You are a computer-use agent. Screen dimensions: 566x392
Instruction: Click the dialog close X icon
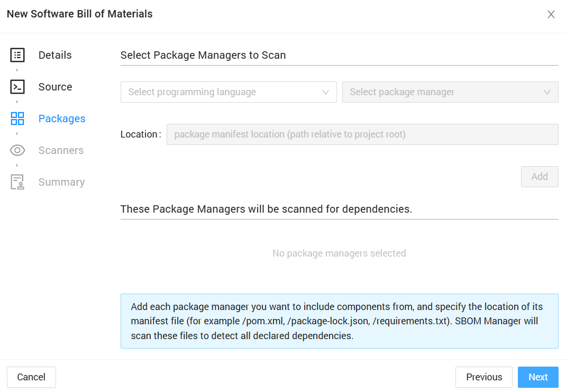coord(551,14)
